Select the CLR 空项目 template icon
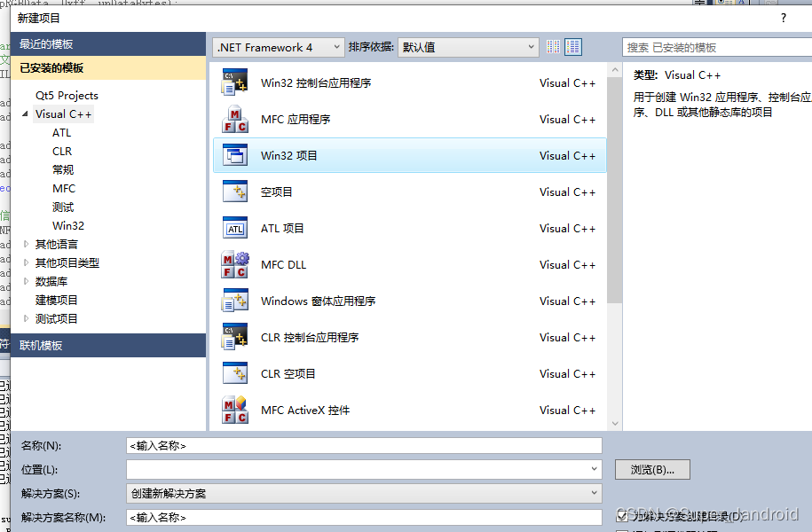This screenshot has height=532, width=812. coord(235,373)
